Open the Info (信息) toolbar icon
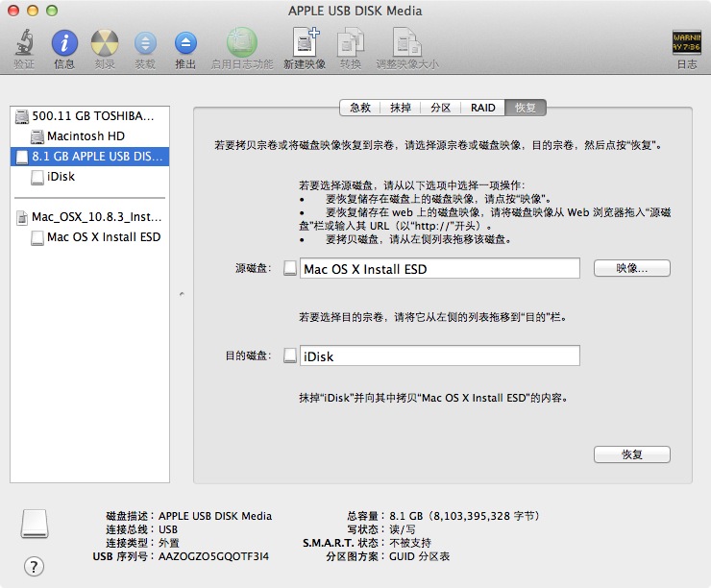Viewport: 711px width, 588px height. [64, 43]
